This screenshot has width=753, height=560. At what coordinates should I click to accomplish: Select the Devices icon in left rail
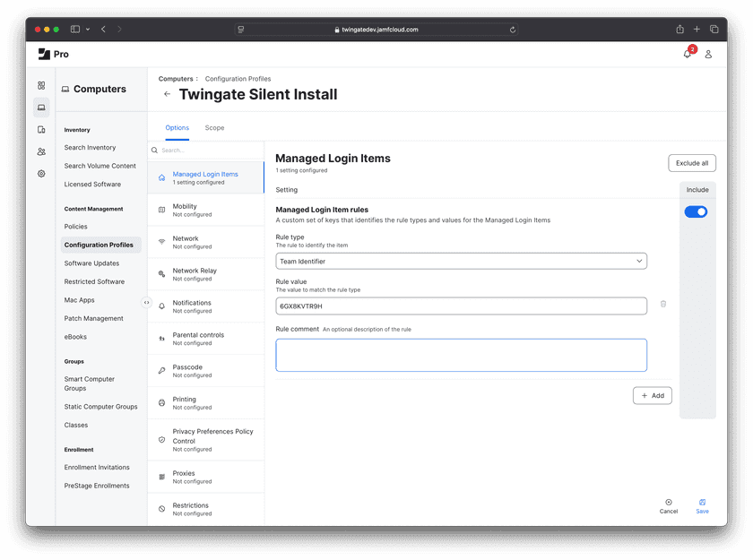(x=41, y=130)
